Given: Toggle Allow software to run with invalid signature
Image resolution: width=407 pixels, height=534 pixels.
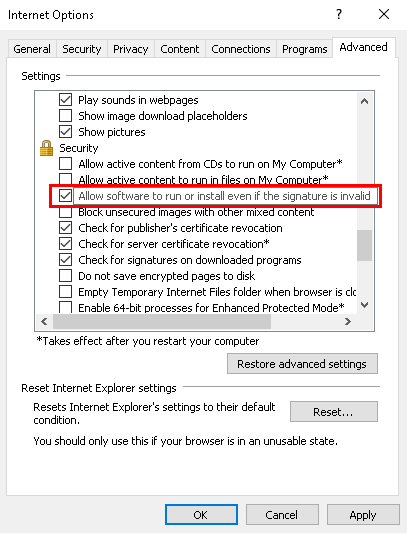Looking at the screenshot, I should 65,196.
